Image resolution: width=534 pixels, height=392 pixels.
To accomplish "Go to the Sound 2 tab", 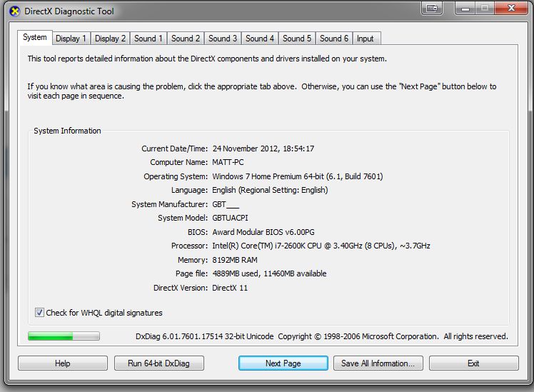I will [x=186, y=39].
